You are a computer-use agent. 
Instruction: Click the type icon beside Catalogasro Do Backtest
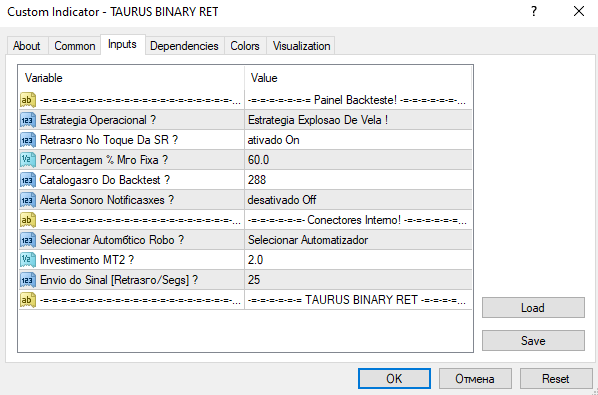(28, 180)
